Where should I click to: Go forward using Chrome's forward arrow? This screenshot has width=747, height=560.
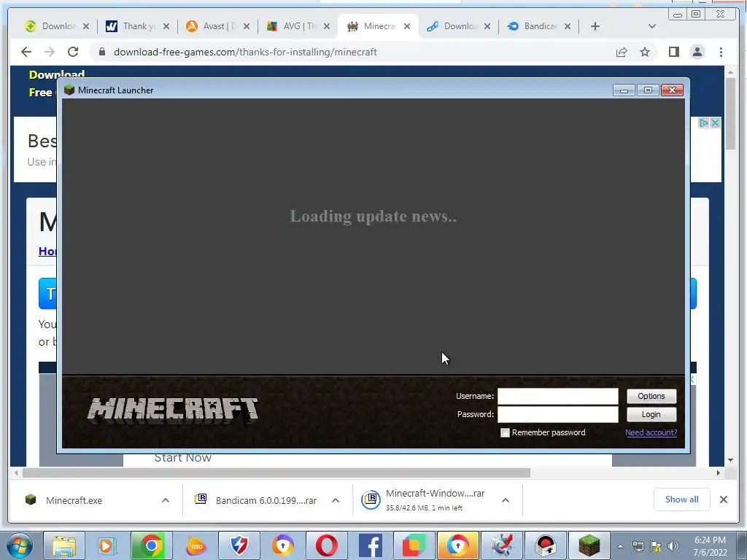pos(50,52)
